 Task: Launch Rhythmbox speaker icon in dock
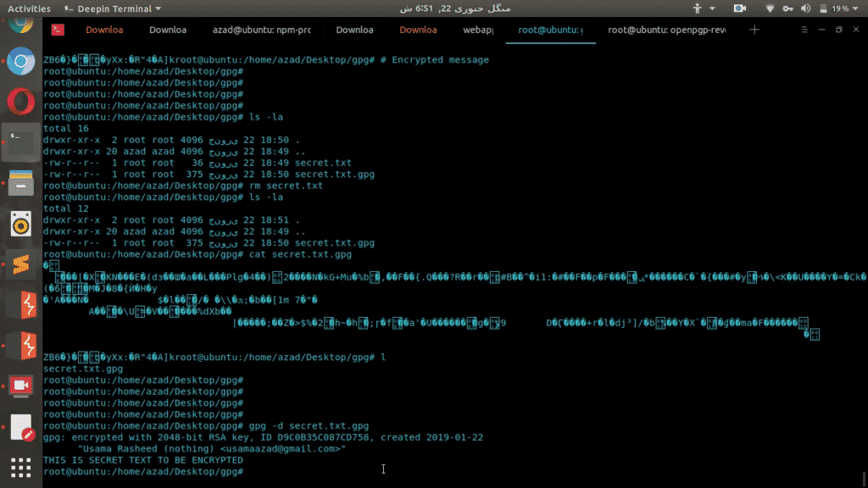(21, 224)
